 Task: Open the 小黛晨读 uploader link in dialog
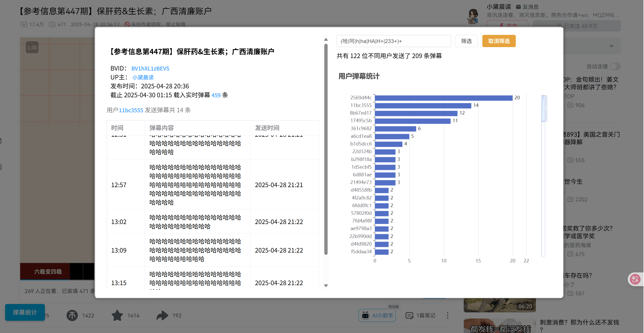[x=143, y=77]
